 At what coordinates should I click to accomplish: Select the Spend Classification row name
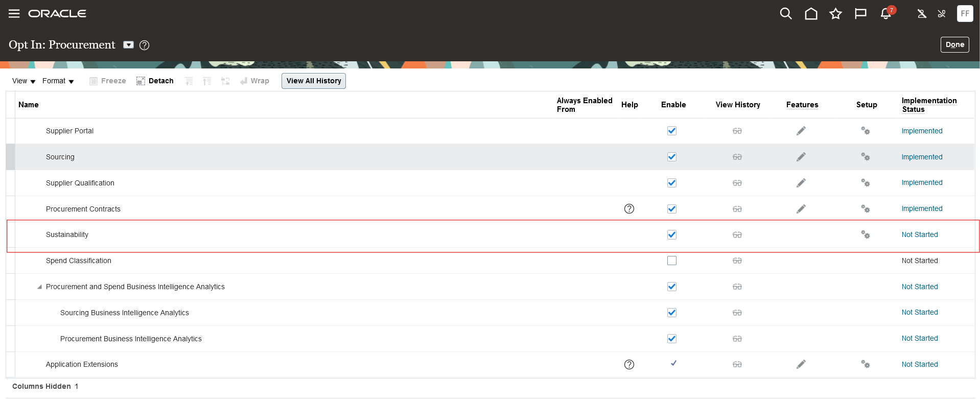79,261
